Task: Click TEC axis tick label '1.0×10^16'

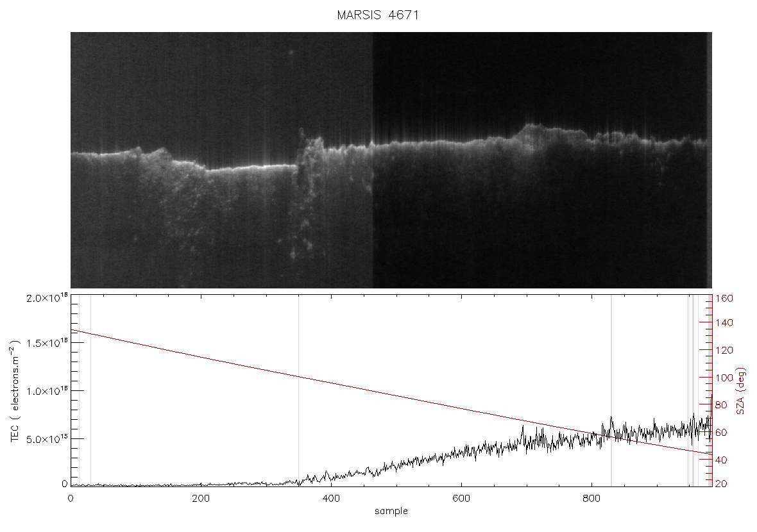Action: click(x=47, y=391)
